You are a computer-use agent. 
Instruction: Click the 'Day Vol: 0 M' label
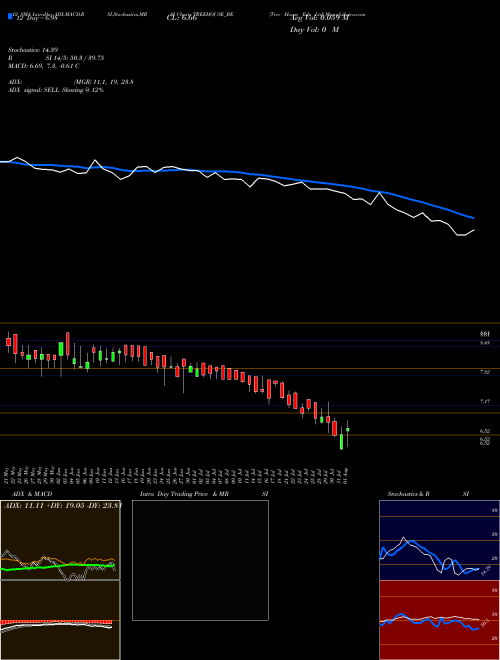click(314, 29)
